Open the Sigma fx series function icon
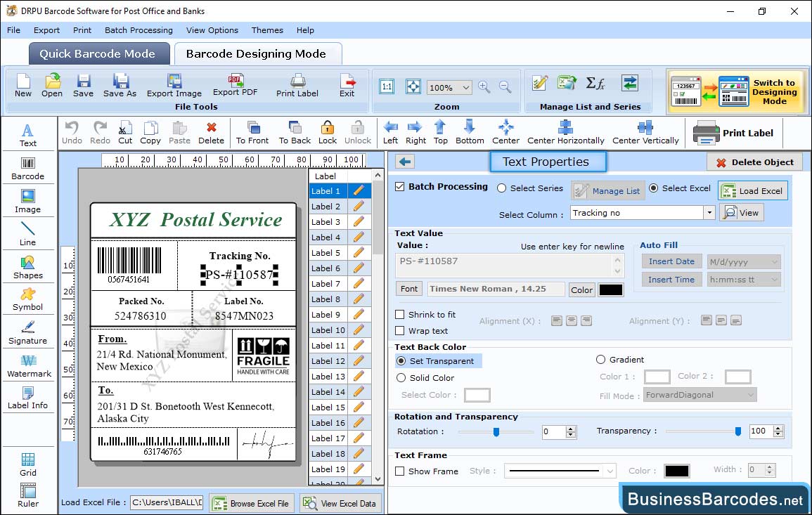The image size is (812, 515). click(595, 83)
